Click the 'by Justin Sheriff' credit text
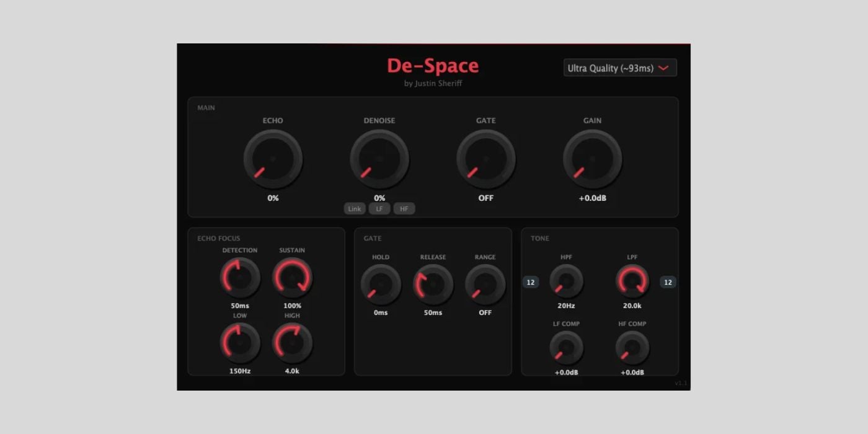 point(433,83)
